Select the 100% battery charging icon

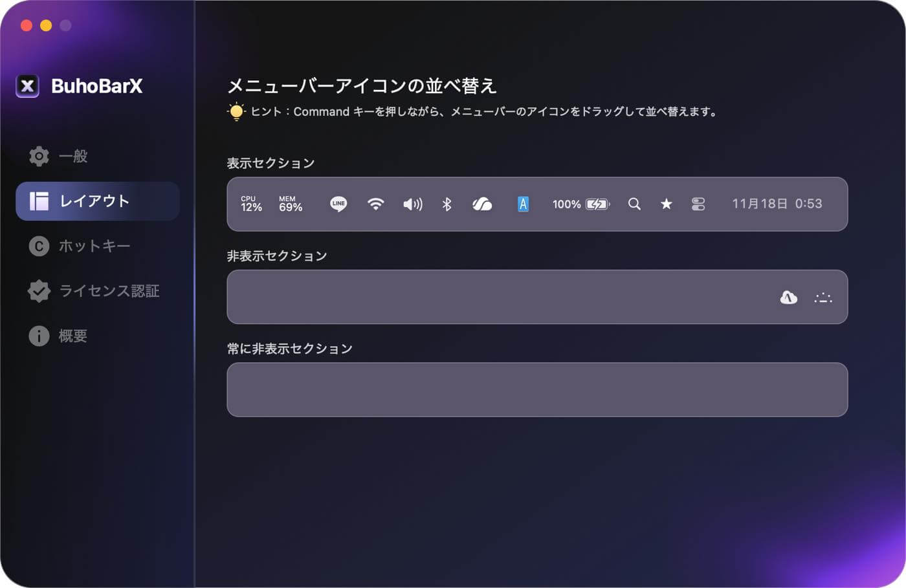[x=580, y=204]
